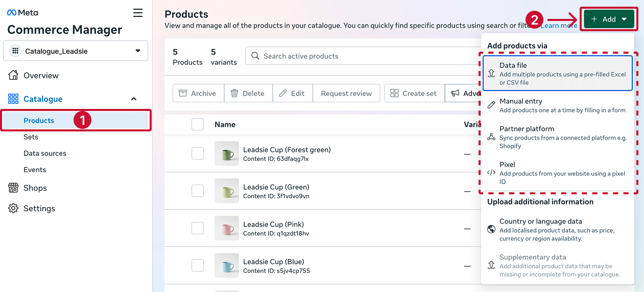The image size is (644, 292).
Task: Click the '5 variants' count
Action: pyautogui.click(x=224, y=57)
